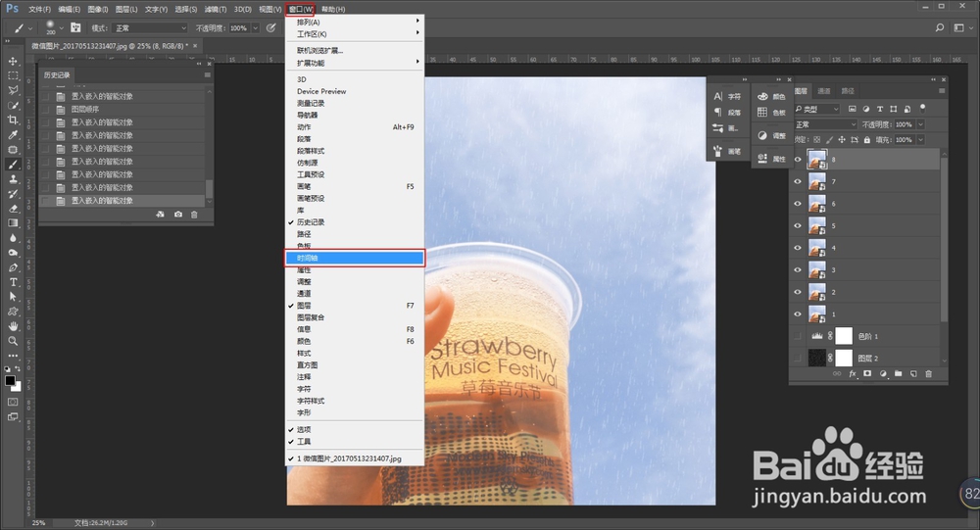Select the Horizontal Type tool
The image size is (980, 530).
point(13,282)
